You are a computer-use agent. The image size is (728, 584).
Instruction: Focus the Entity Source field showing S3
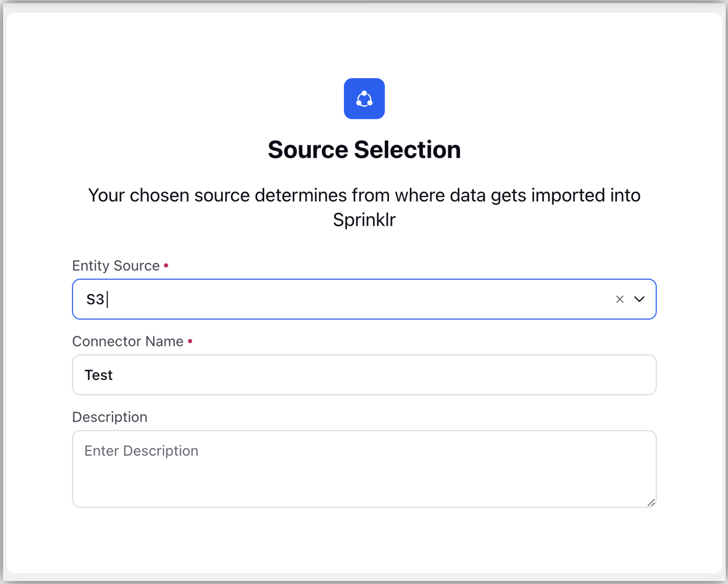point(364,299)
